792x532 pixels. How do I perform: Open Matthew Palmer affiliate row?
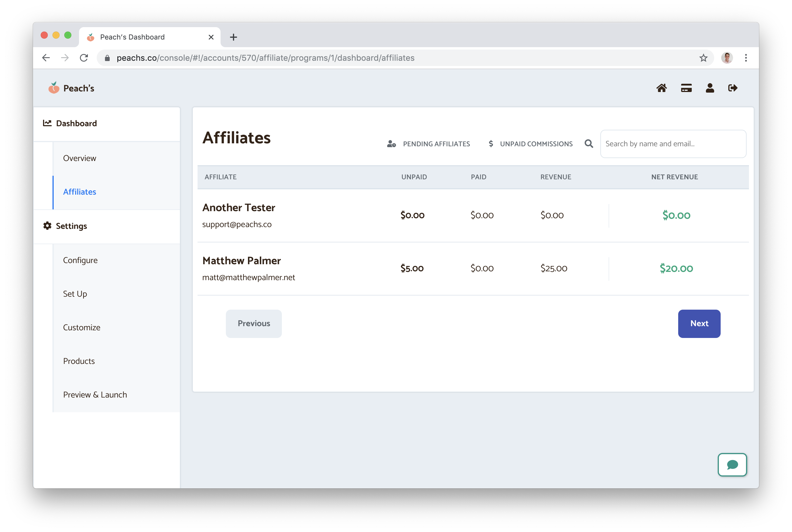241,261
